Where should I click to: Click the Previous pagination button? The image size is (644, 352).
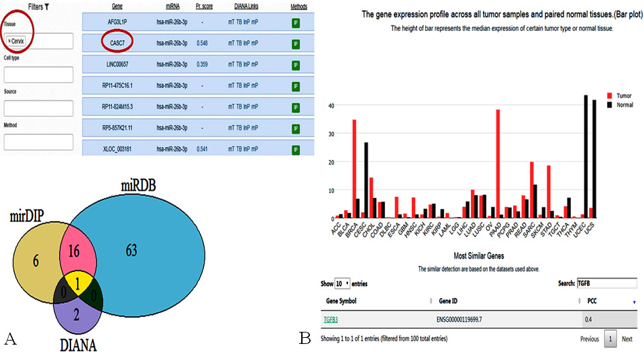tap(590, 339)
